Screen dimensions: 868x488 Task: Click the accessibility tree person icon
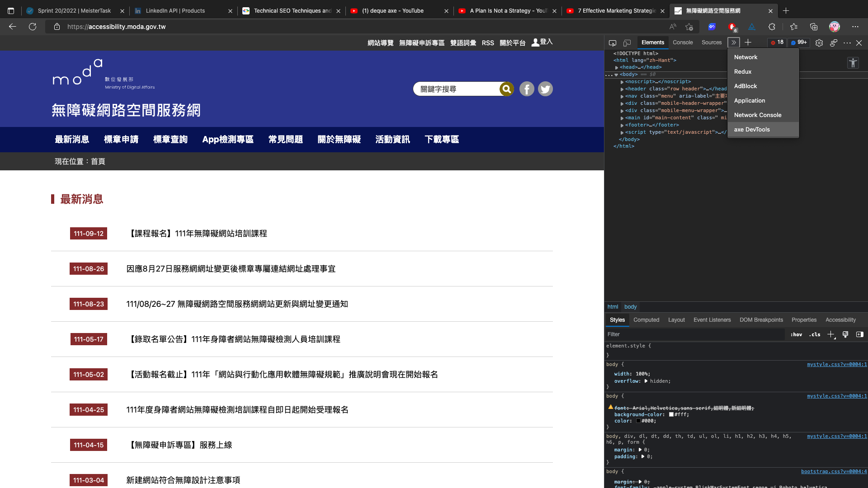pos(853,63)
